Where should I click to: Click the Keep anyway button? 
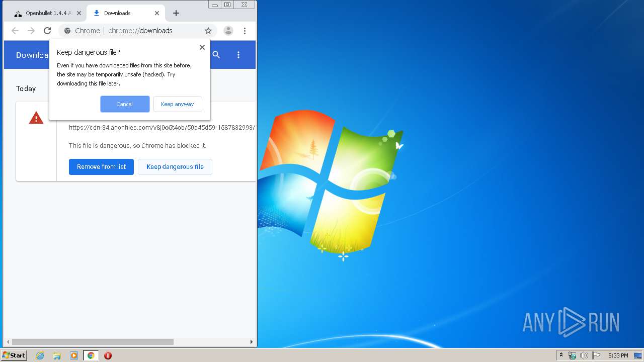click(178, 104)
